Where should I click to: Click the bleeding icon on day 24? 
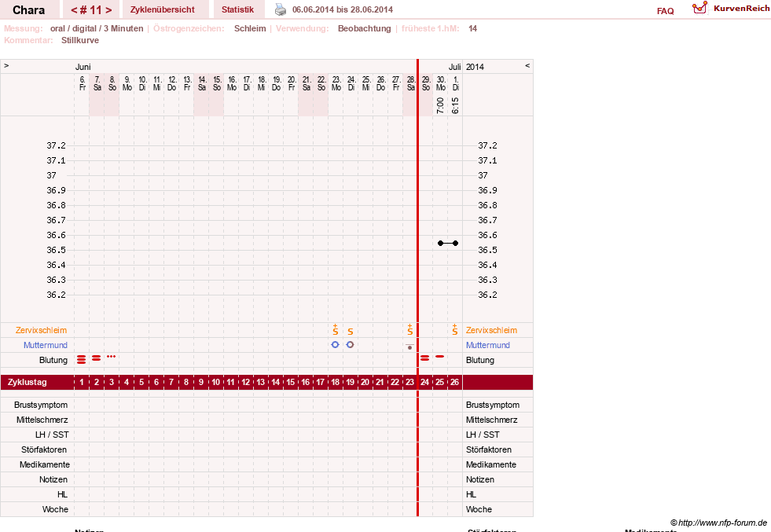coord(425,358)
